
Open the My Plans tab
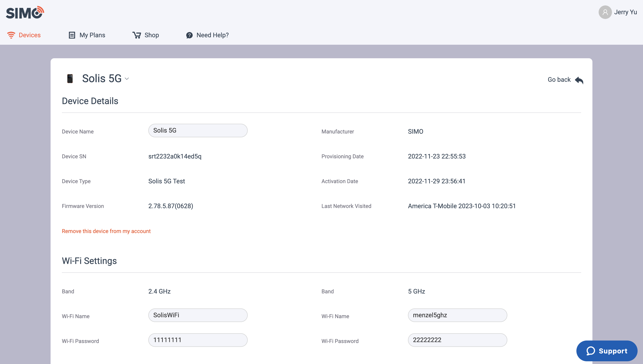(x=87, y=35)
